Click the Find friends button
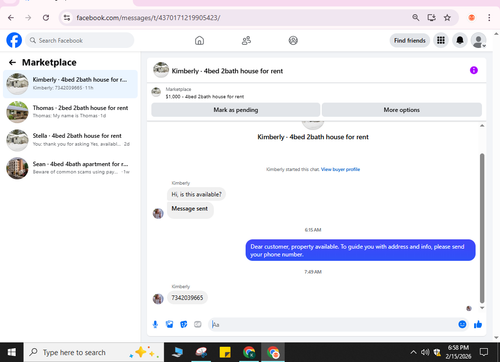 coord(410,40)
